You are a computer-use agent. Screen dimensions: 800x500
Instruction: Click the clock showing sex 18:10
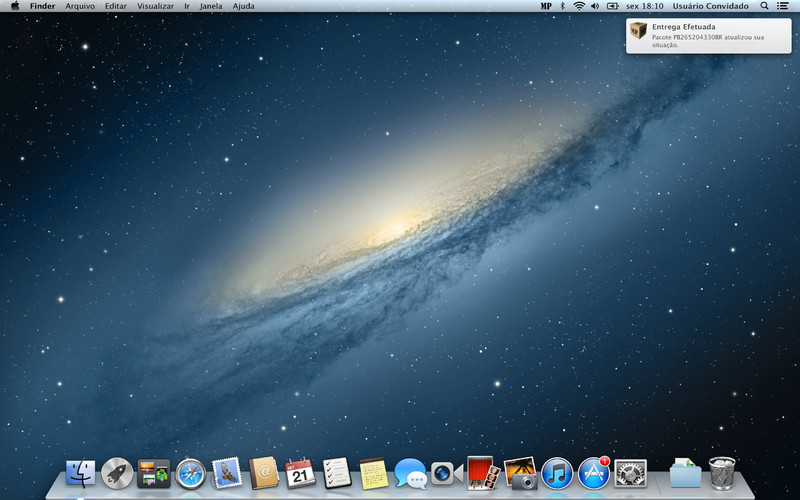(x=644, y=6)
